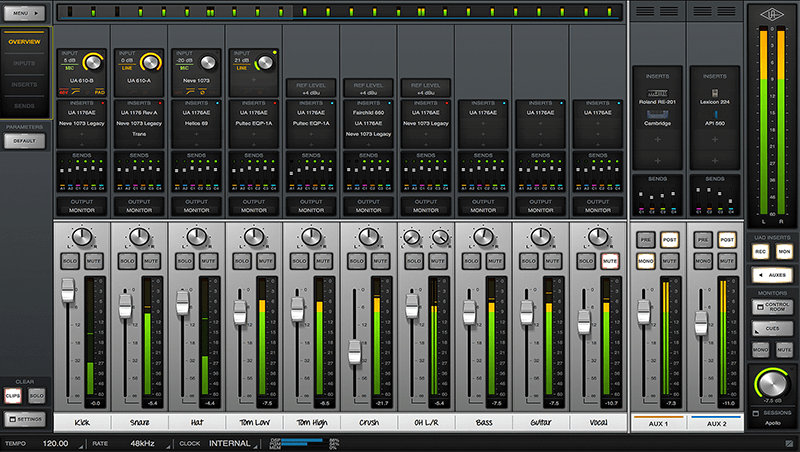Collapse the AUXES strips panel
This screenshot has height=452, width=800.
(x=772, y=275)
